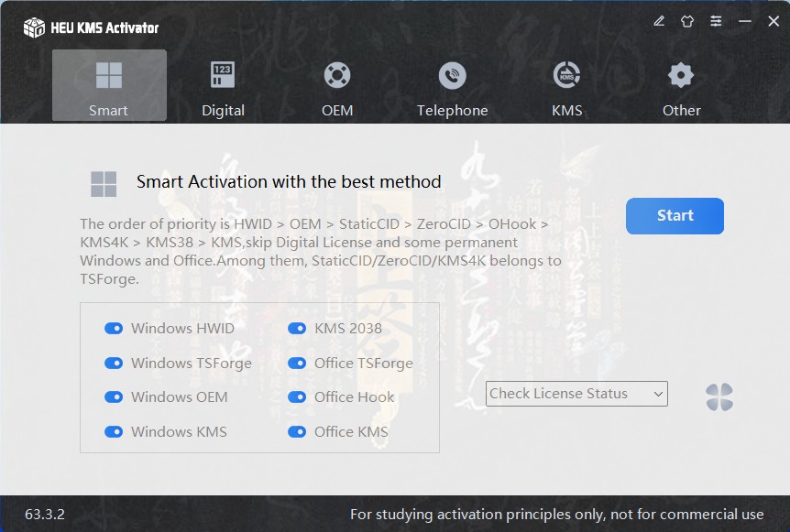790x532 pixels.
Task: Click the version number 63.3.2
Action: point(45,514)
